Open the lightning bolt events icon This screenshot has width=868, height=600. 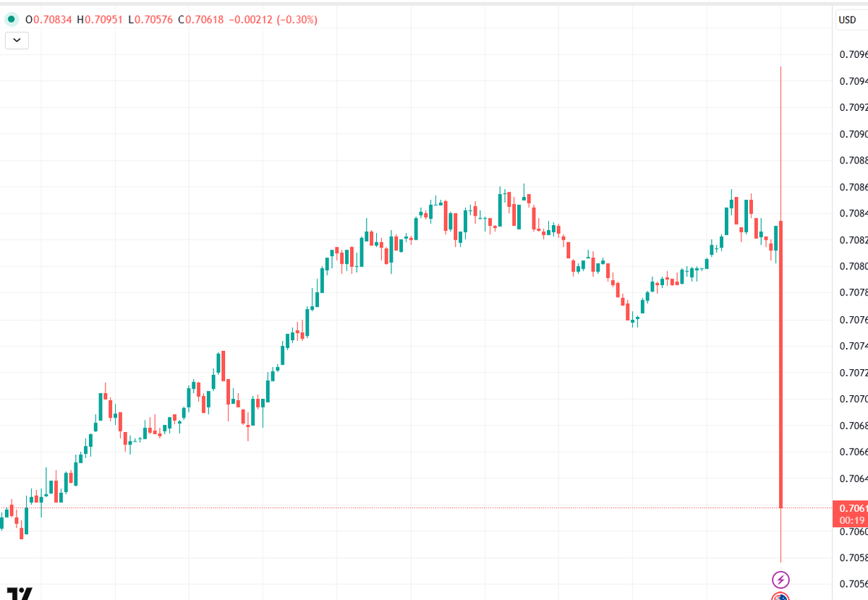(781, 579)
